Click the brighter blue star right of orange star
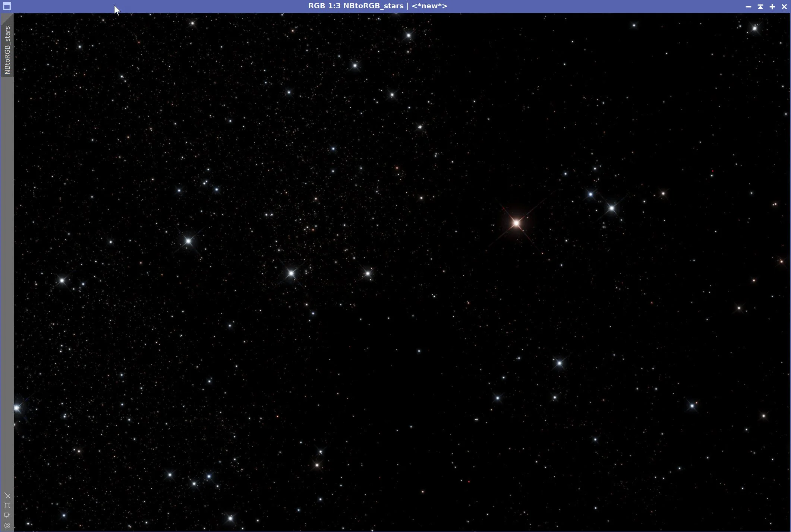The width and height of the screenshot is (791, 532). (612, 208)
